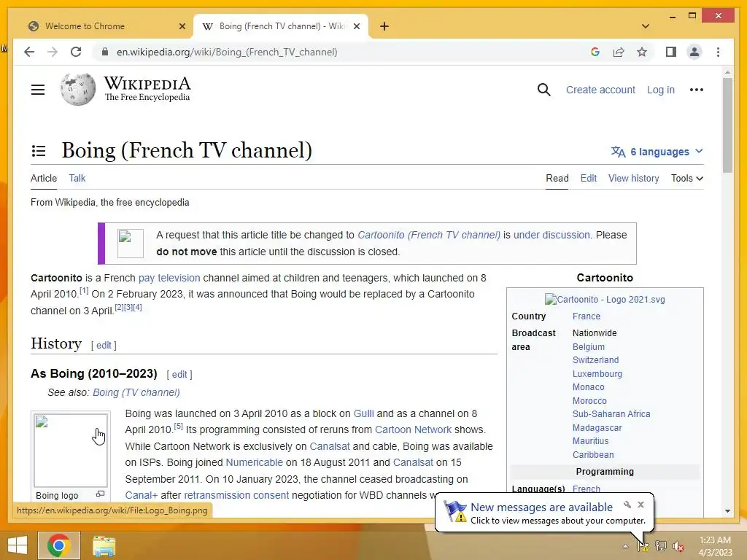Open Chrome side panel
Screen dimensions: 747x560
(x=671, y=52)
